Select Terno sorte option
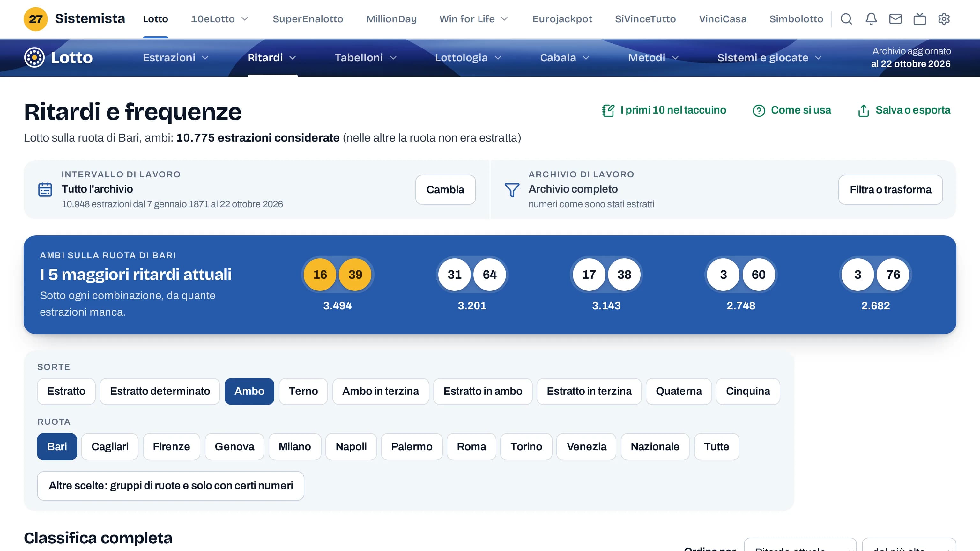This screenshot has width=980, height=551. coord(303,391)
